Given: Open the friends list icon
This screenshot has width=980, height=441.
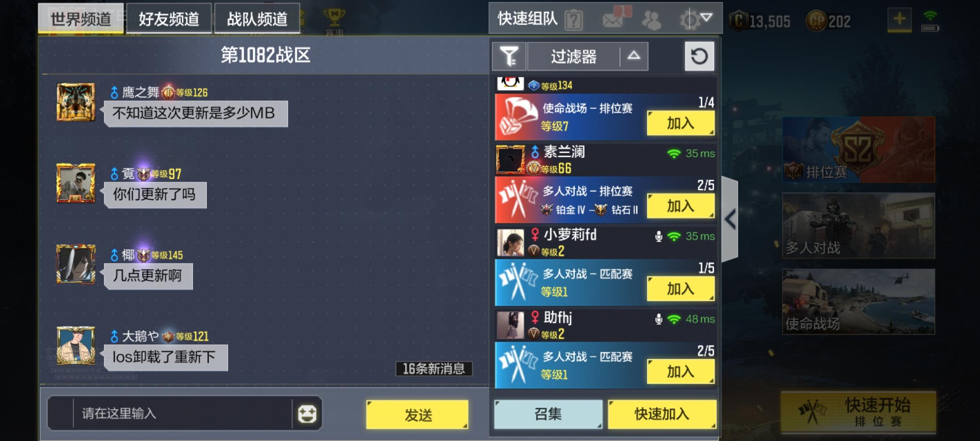Looking at the screenshot, I should [x=652, y=20].
